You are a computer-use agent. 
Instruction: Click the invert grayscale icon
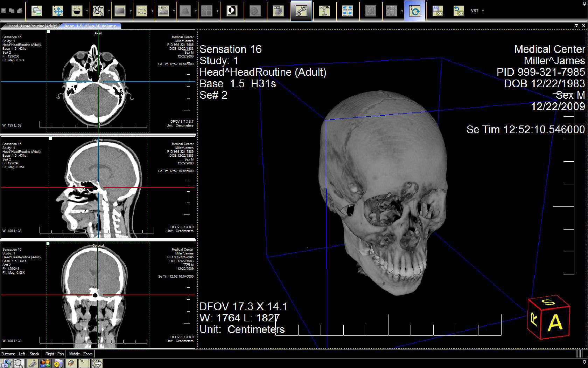point(232,11)
